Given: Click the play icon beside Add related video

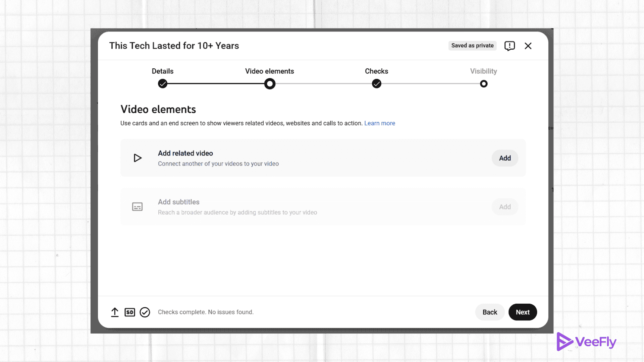Looking at the screenshot, I should pyautogui.click(x=138, y=158).
